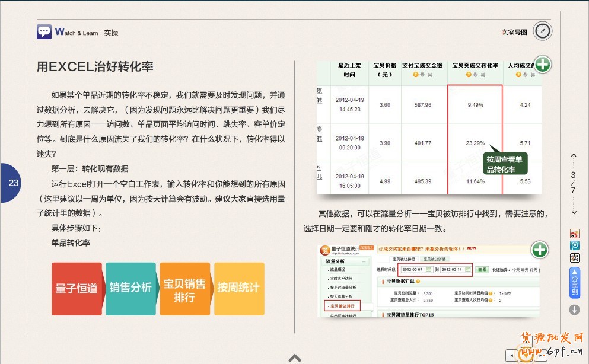Enlarge the conversion rate table with green plus

tap(542, 65)
